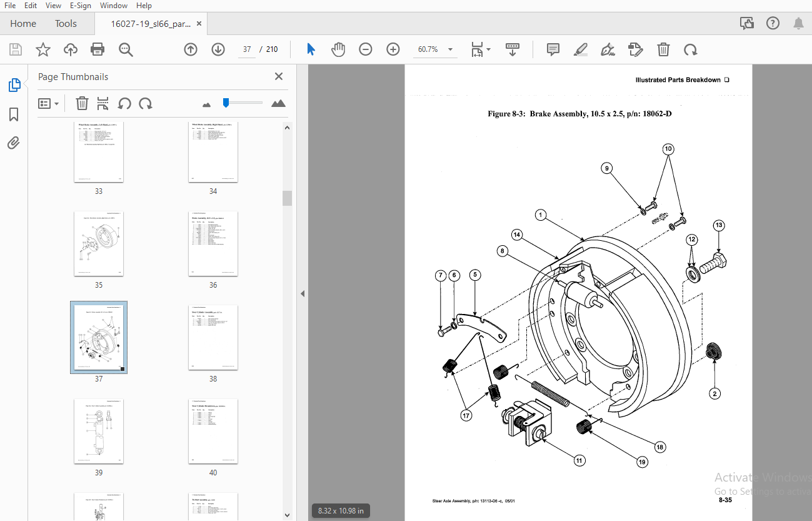The width and height of the screenshot is (812, 521).
Task: Switch to the Home tab
Action: coord(23,24)
